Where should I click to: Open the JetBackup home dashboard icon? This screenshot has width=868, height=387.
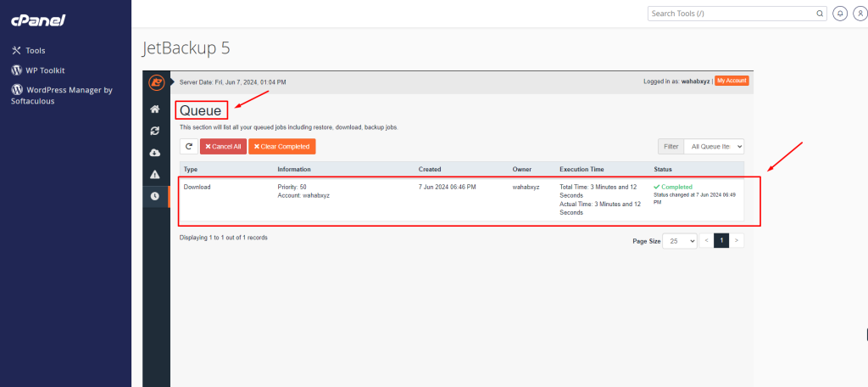pyautogui.click(x=155, y=109)
